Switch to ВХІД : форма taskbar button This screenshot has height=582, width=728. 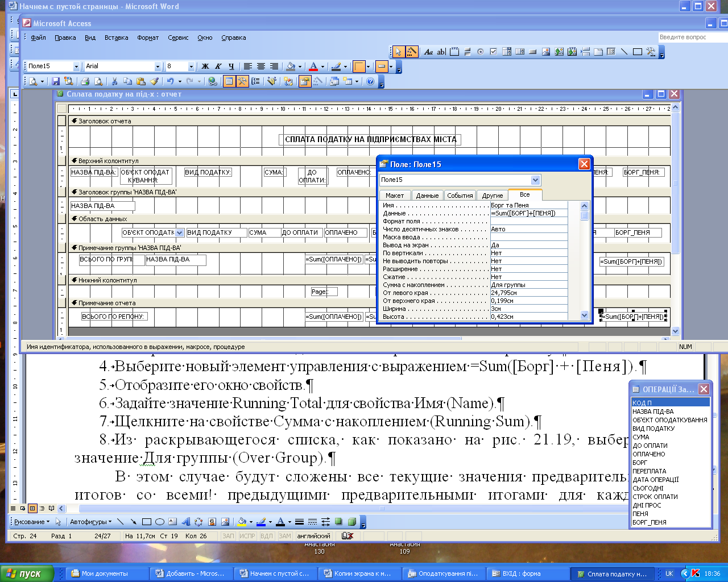tap(528, 573)
